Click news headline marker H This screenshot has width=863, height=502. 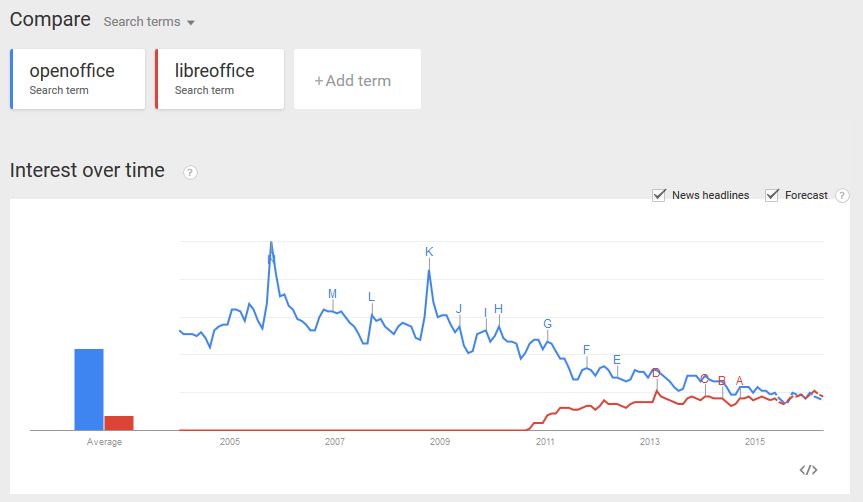(x=498, y=309)
